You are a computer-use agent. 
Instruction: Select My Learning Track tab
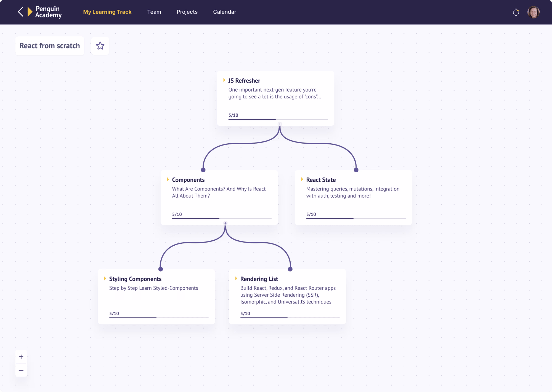(x=107, y=12)
